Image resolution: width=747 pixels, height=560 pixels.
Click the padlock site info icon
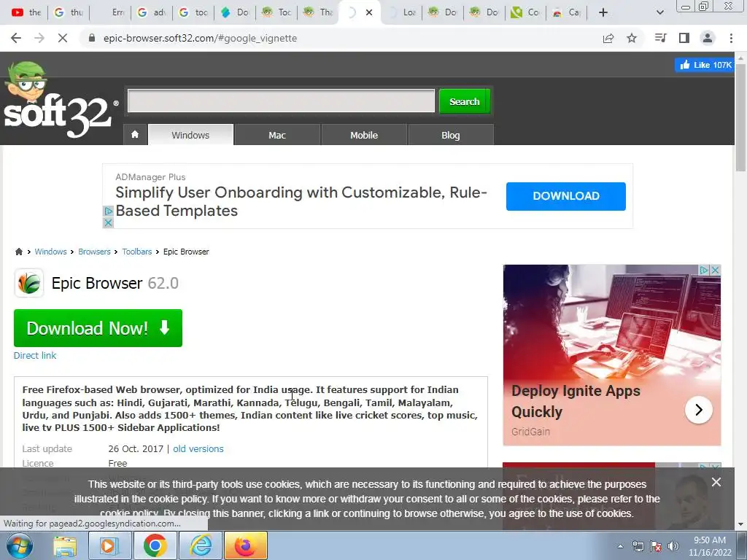[92, 38]
